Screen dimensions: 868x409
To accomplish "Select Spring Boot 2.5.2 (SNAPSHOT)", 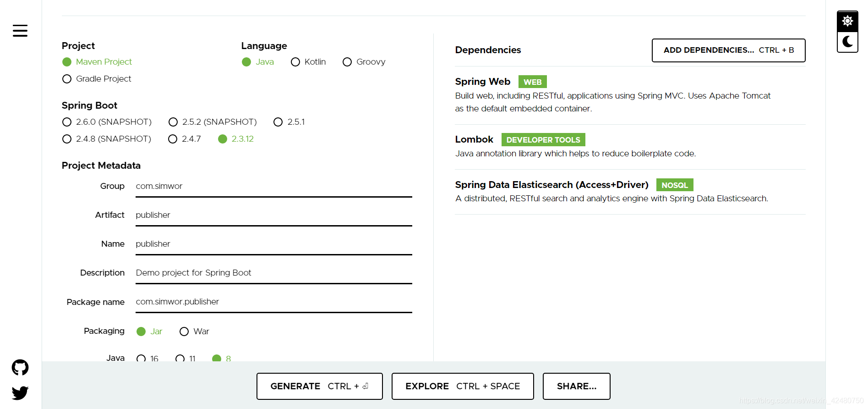I will pyautogui.click(x=213, y=122).
